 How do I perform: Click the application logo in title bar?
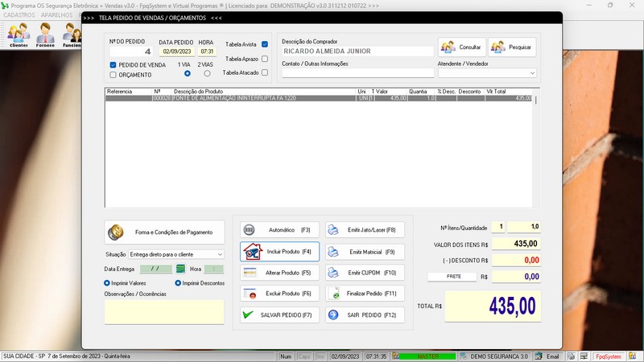[5, 6]
